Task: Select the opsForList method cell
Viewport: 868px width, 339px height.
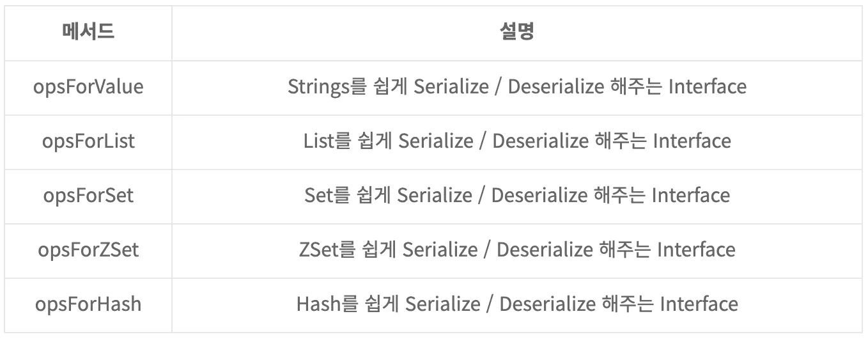Action: coord(88,141)
